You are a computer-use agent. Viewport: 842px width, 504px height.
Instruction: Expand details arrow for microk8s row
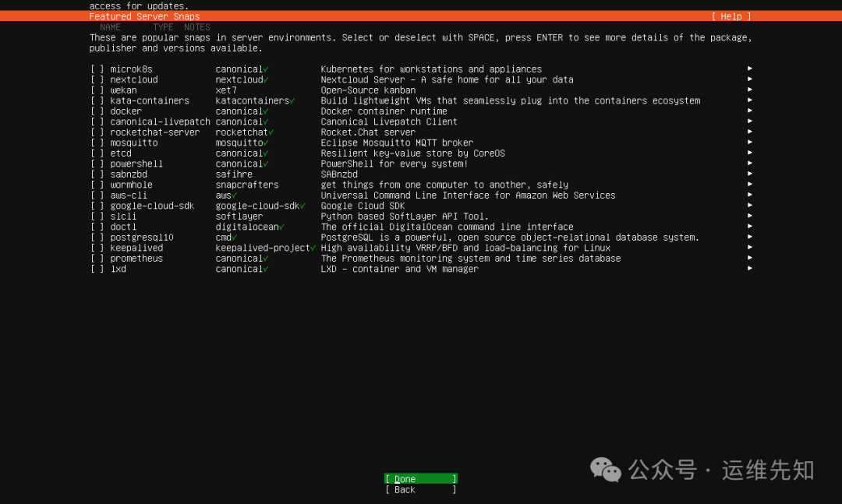coord(750,69)
